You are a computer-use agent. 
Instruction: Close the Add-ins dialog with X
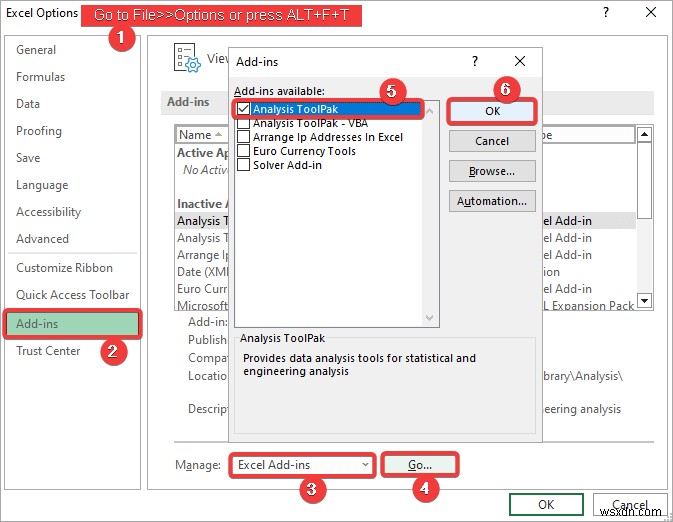pos(520,61)
